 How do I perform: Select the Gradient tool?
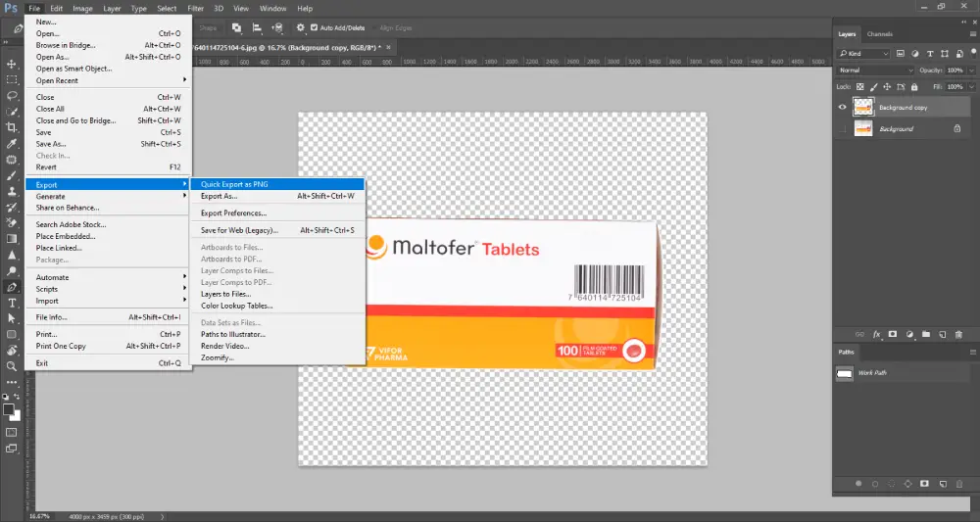tap(11, 239)
